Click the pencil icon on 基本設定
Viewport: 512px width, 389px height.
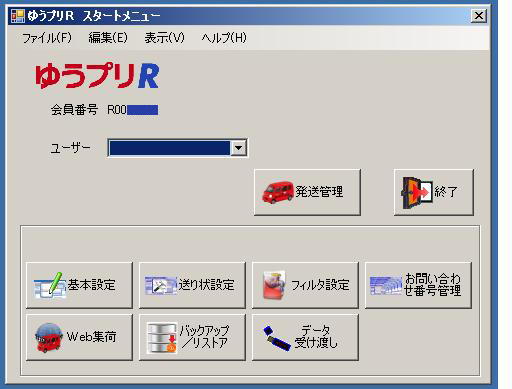click(50, 285)
